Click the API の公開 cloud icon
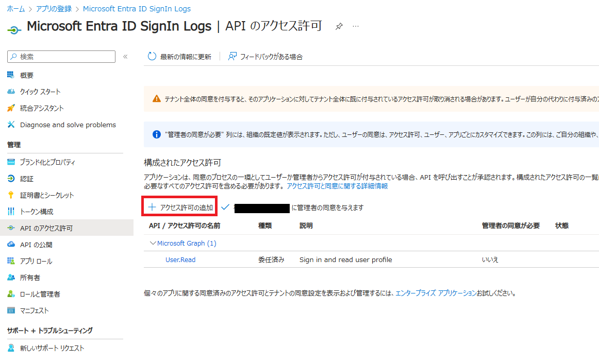This screenshot has height=364, width=599. pyautogui.click(x=11, y=244)
